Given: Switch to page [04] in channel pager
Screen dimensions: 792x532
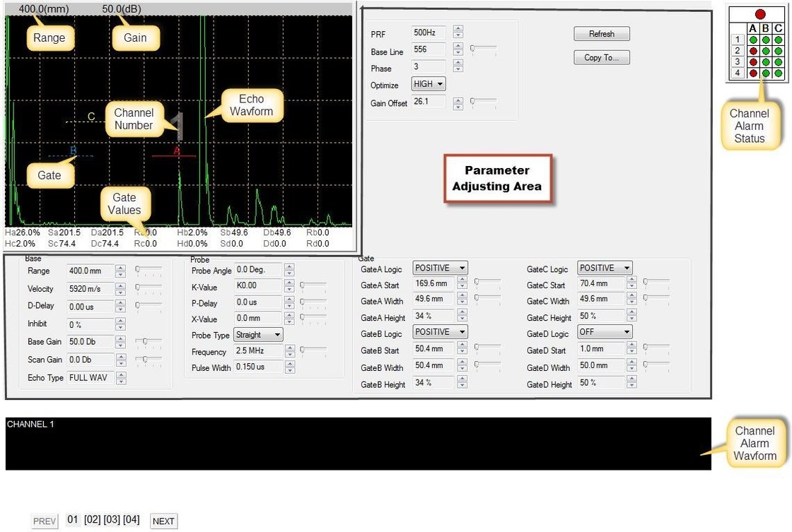Looking at the screenshot, I should [132, 520].
